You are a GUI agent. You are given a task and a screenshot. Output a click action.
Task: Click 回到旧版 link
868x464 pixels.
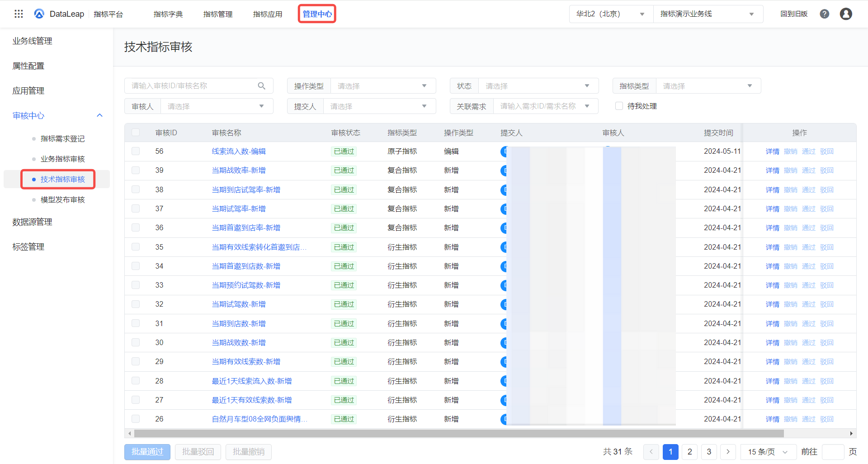tap(794, 14)
